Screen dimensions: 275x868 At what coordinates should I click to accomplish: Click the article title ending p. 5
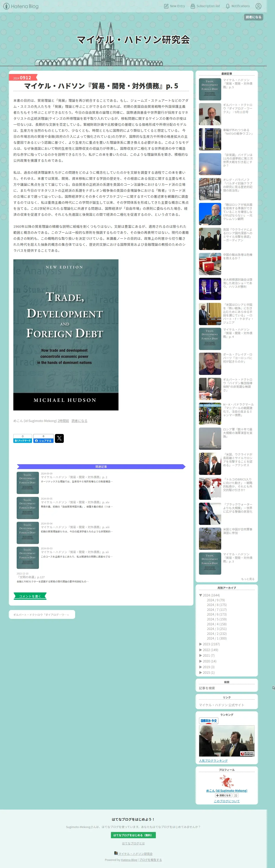coord(101,86)
